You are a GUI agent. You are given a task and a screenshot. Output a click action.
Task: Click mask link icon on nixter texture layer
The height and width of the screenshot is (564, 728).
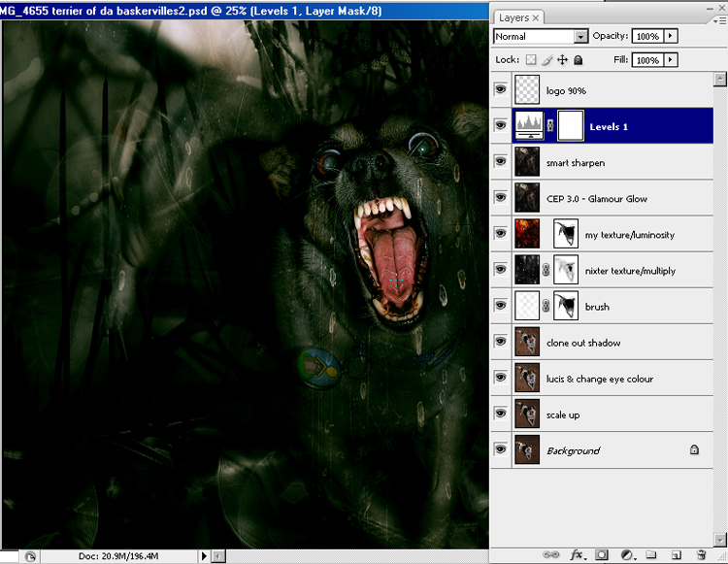click(546, 270)
